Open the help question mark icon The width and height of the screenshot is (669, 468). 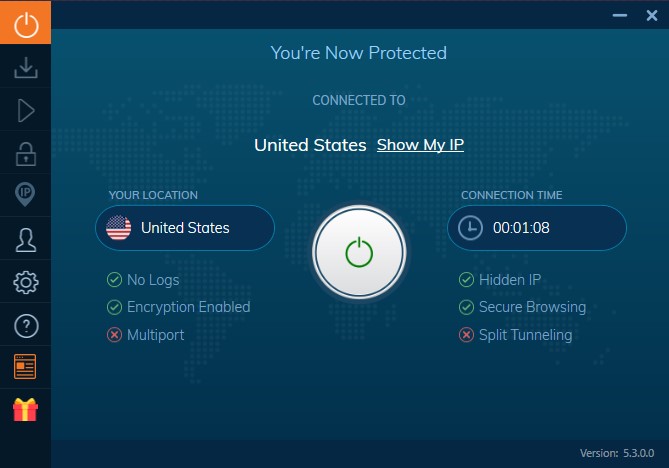pyautogui.click(x=26, y=326)
